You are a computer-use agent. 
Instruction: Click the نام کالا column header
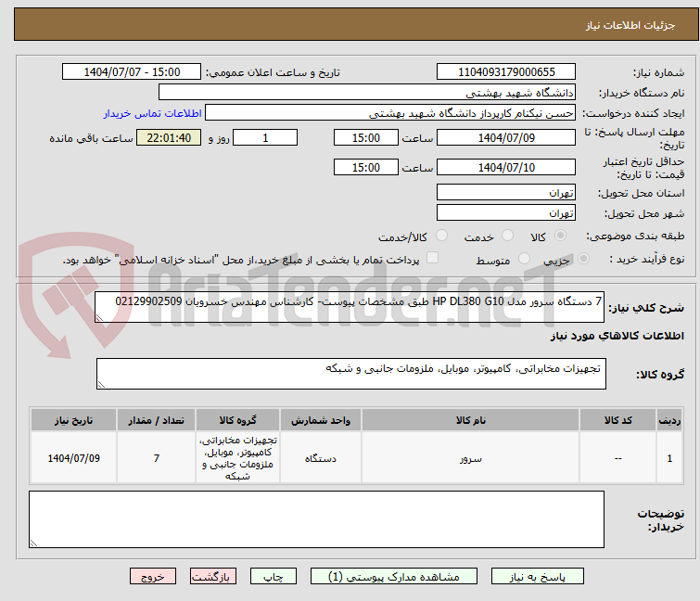(470, 420)
